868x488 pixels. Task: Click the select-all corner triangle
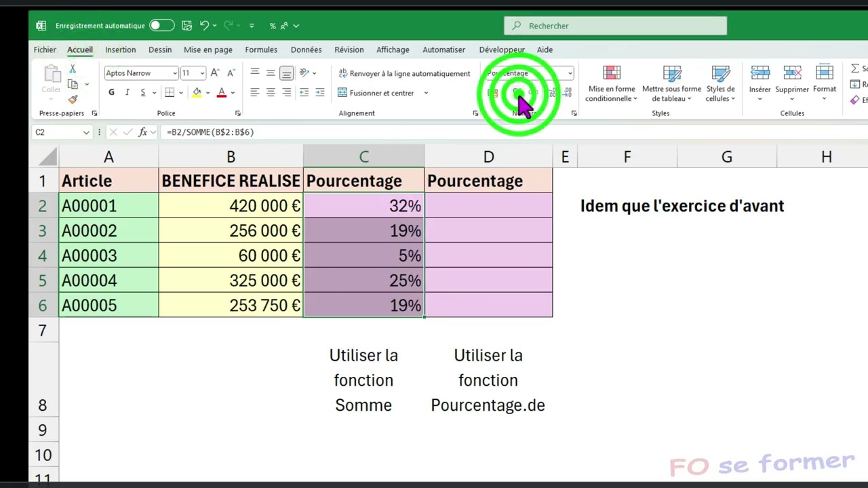[47, 157]
